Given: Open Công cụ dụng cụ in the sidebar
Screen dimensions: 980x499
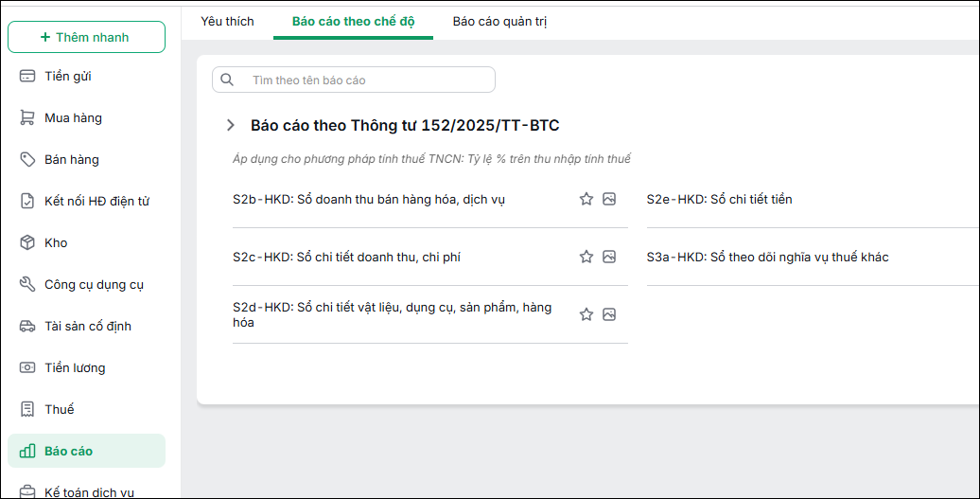Looking at the screenshot, I should [x=86, y=284].
